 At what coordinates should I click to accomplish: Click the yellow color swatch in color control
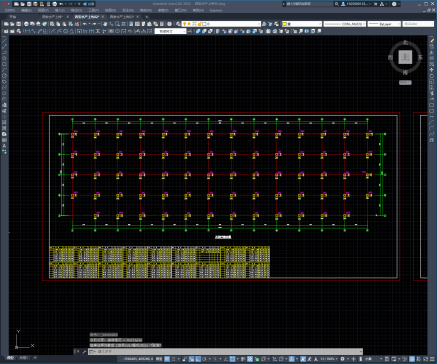[284, 24]
